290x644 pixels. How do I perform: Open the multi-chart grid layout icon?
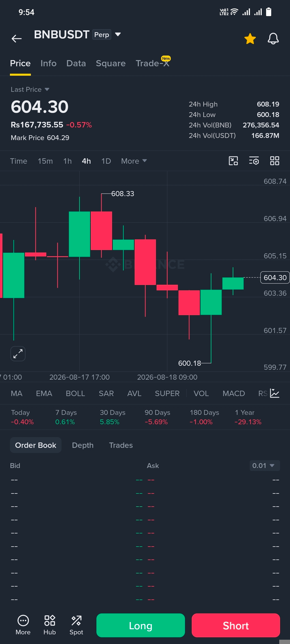pos(274,161)
